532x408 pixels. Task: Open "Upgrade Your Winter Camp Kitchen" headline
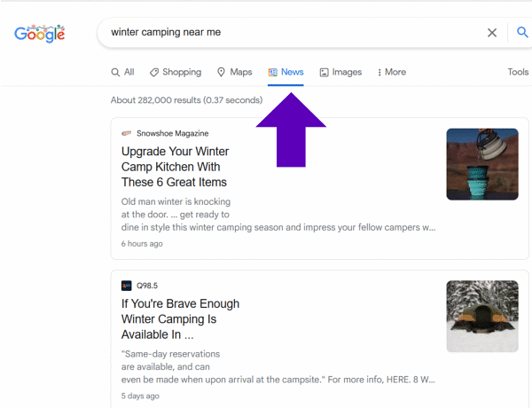coord(174,167)
